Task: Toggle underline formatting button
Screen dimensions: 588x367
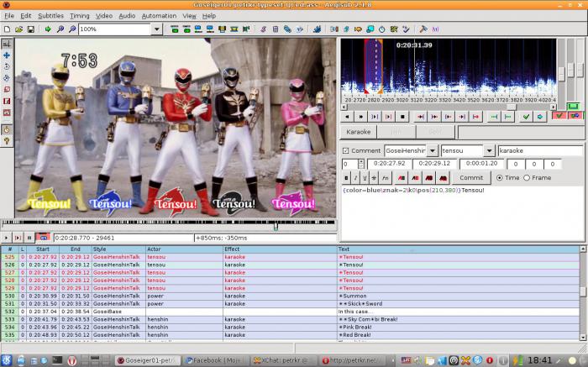Action: pyautogui.click(x=365, y=178)
